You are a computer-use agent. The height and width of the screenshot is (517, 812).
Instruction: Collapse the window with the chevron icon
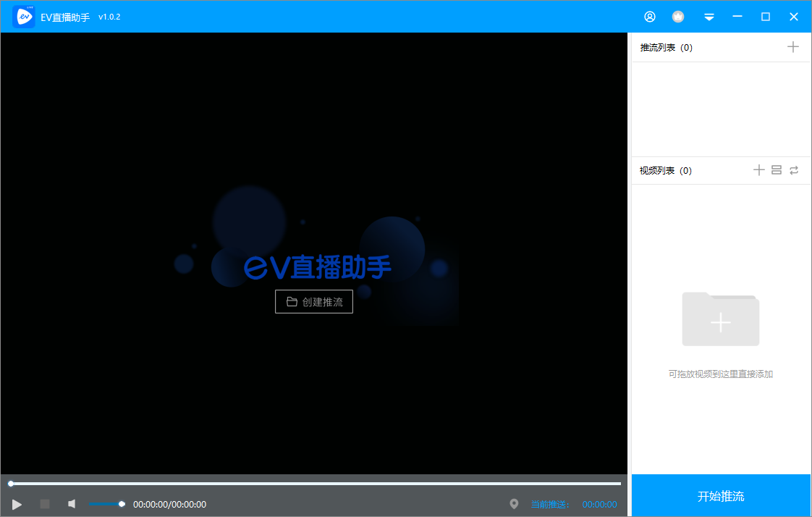point(709,16)
